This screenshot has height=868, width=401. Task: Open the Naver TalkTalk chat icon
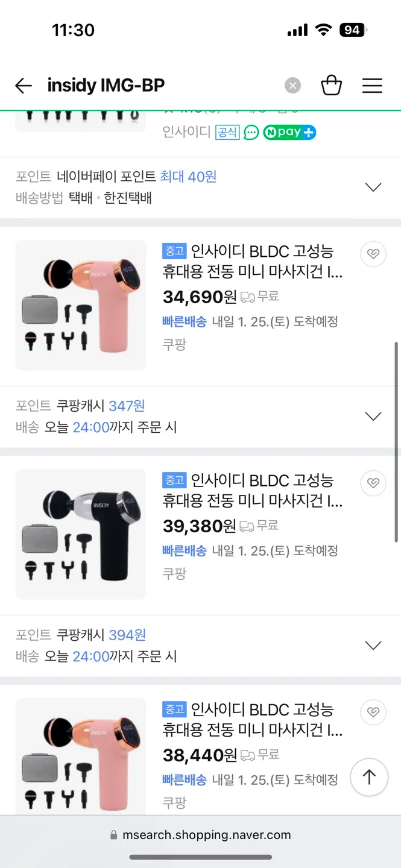(251, 132)
